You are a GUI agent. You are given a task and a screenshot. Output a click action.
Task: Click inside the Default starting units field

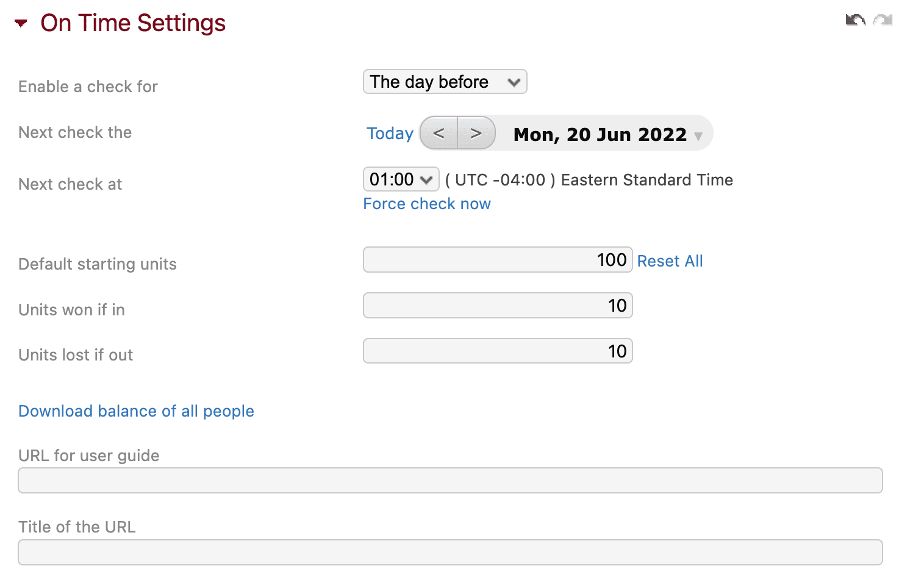[497, 259]
